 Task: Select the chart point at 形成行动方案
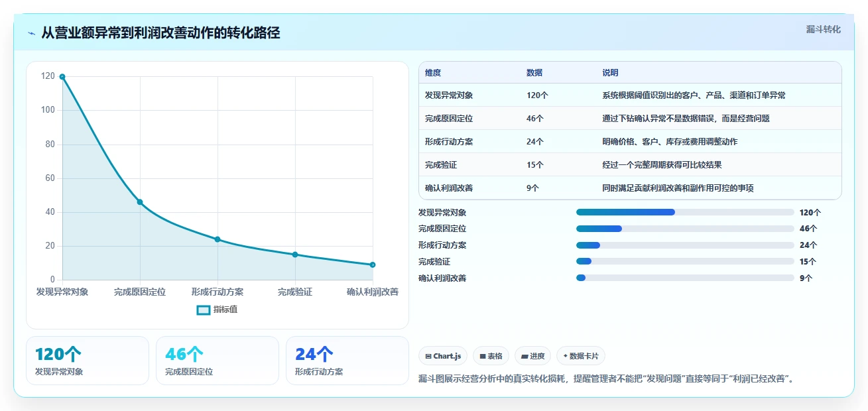pyautogui.click(x=217, y=239)
